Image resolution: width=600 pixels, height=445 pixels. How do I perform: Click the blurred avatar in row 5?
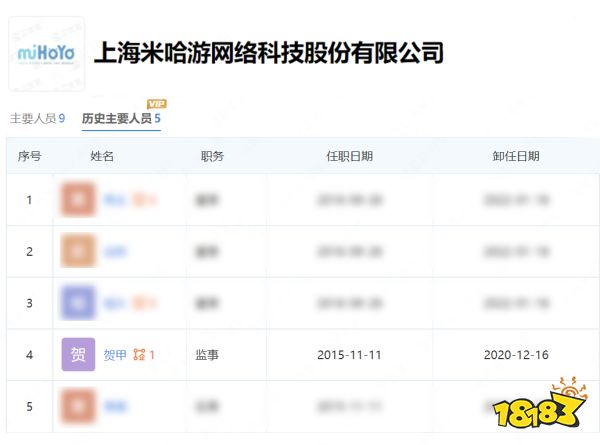78,406
